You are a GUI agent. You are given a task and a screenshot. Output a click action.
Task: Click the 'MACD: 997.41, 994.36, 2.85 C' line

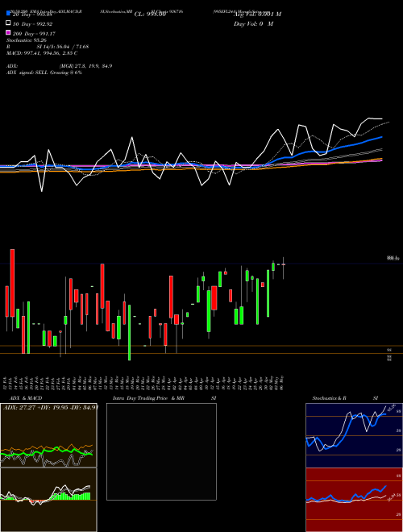(x=42, y=53)
